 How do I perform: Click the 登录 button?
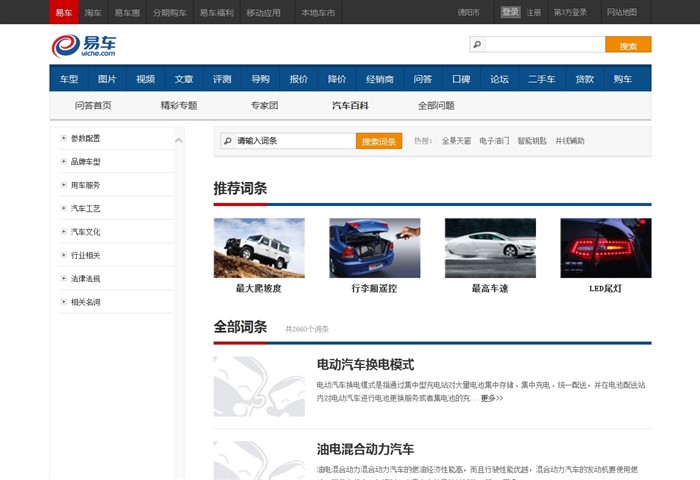pos(510,12)
